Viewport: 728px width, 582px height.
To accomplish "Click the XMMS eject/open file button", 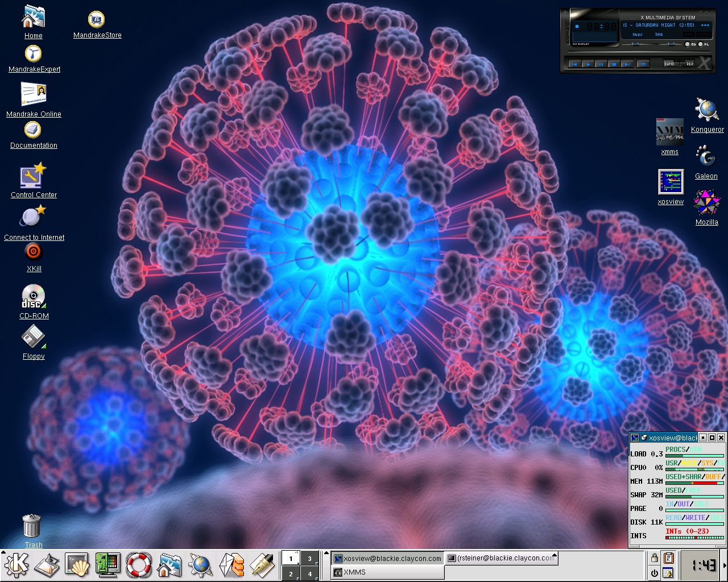I will coord(643,64).
